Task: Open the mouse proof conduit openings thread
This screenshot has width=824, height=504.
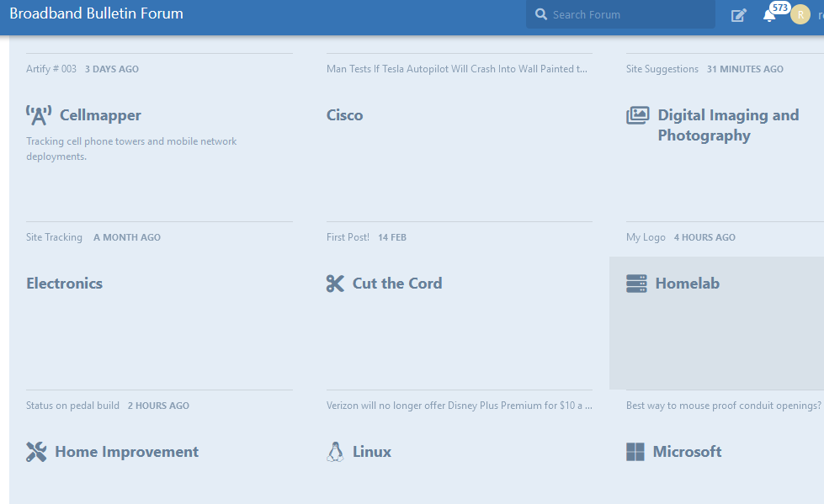Action: click(x=724, y=406)
